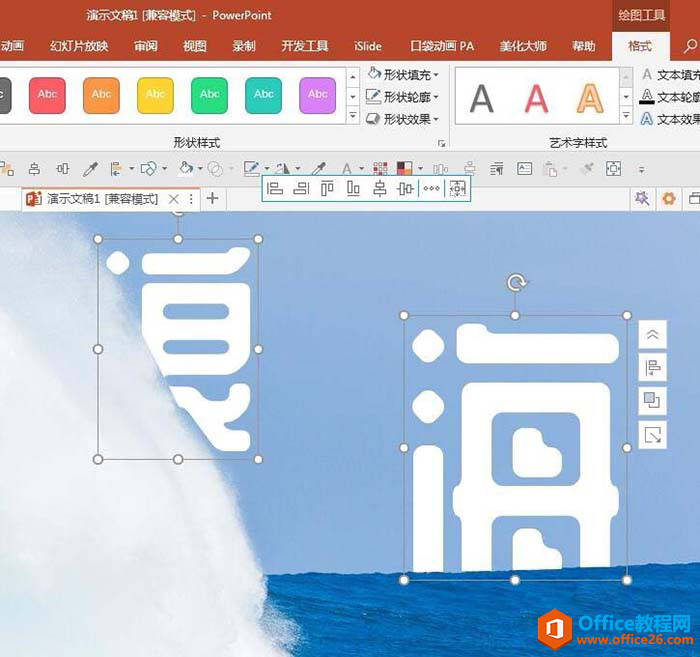This screenshot has height=657, width=700.
Task: Click distribute icon in floating align toolbar
Action: (x=431, y=189)
